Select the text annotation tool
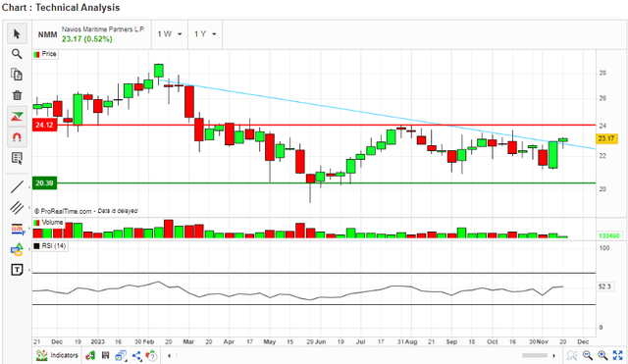This screenshot has height=364, width=628. tap(17, 270)
